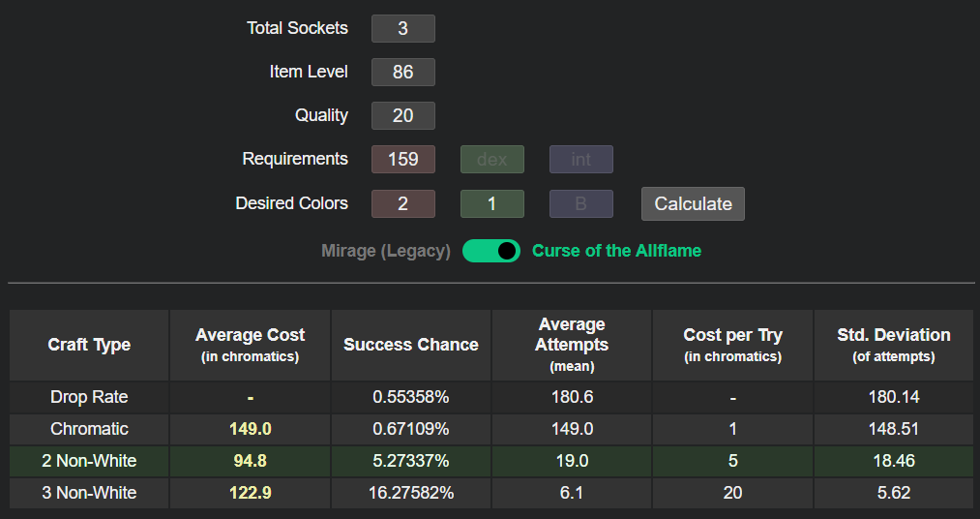980x519 pixels.
Task: Click the 180.14 standard deviation cell
Action: [x=894, y=397]
